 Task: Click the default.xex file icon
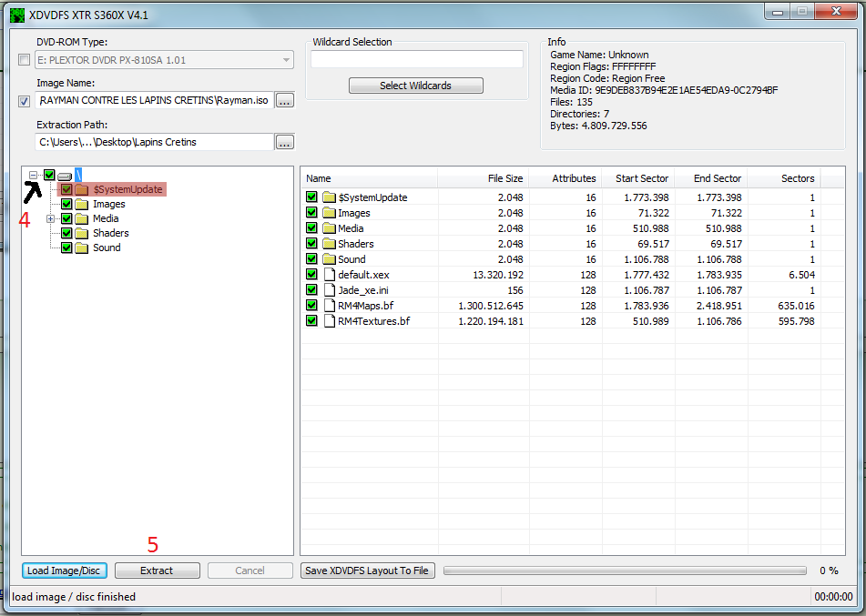tap(329, 274)
